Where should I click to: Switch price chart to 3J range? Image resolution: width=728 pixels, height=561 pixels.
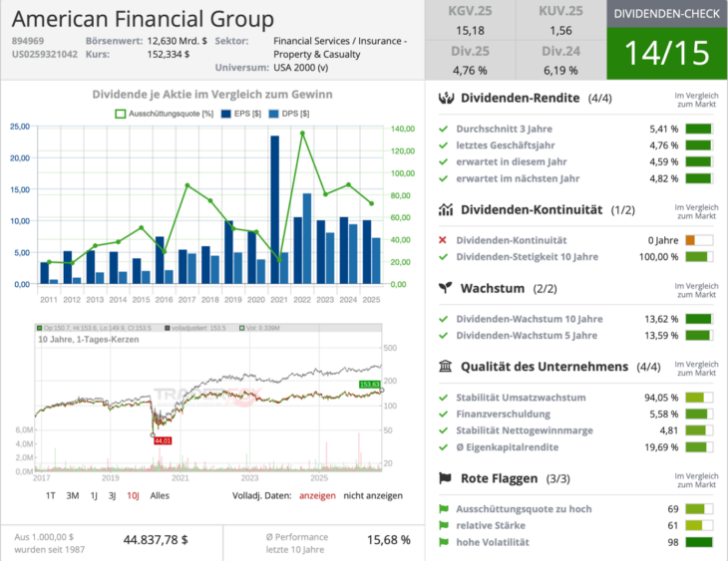coord(112,495)
